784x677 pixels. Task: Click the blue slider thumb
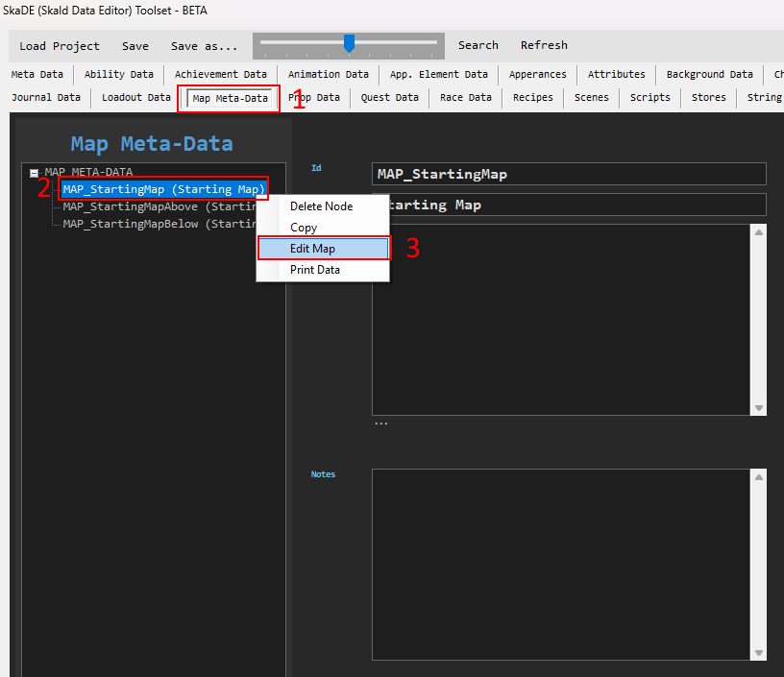click(349, 43)
